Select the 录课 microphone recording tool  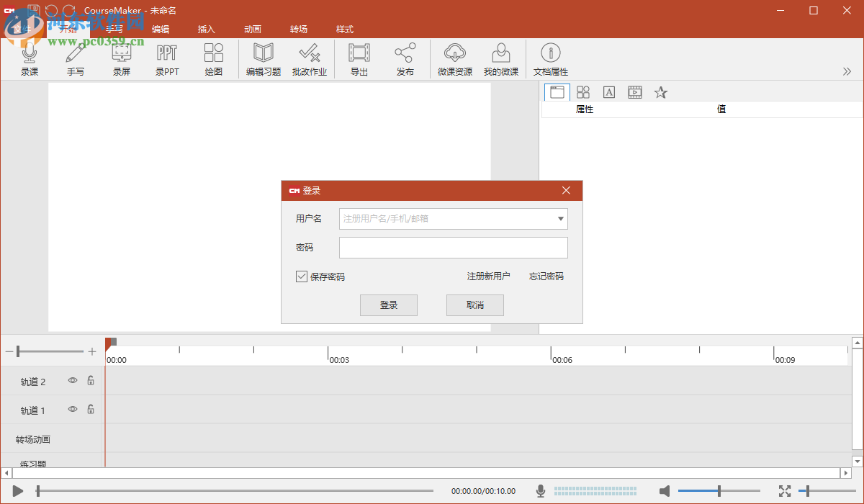coord(30,58)
